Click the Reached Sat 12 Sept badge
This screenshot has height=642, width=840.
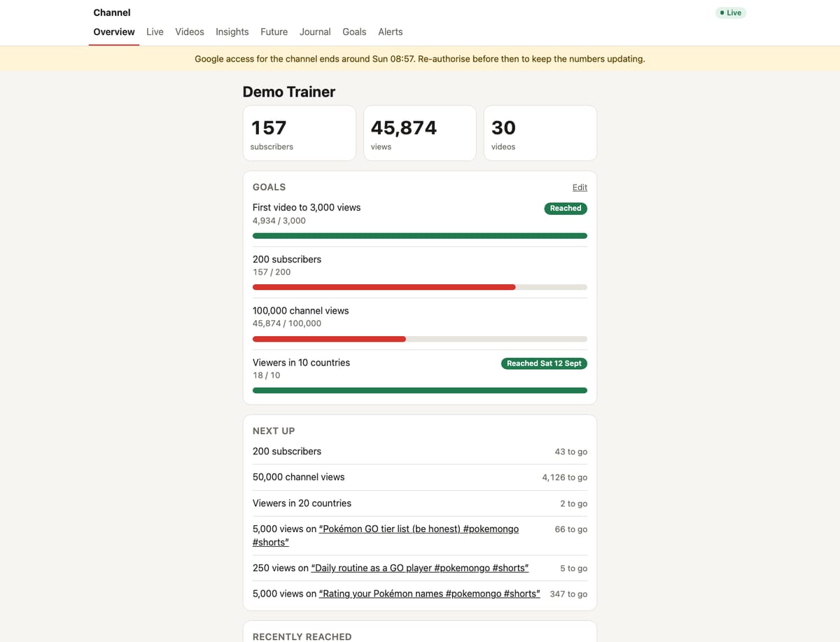tap(544, 363)
